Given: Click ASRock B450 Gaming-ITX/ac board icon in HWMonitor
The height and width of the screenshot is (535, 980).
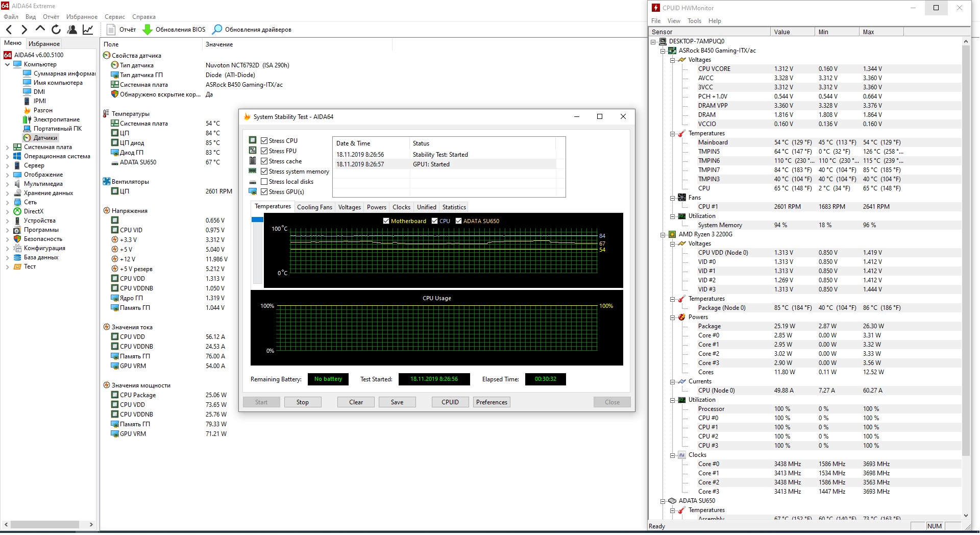Looking at the screenshot, I should 672,51.
